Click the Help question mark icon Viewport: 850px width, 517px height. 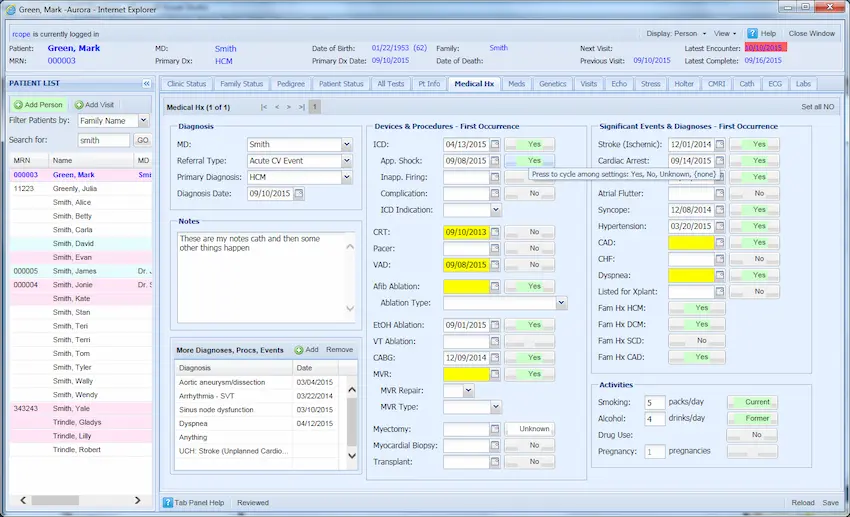752,34
